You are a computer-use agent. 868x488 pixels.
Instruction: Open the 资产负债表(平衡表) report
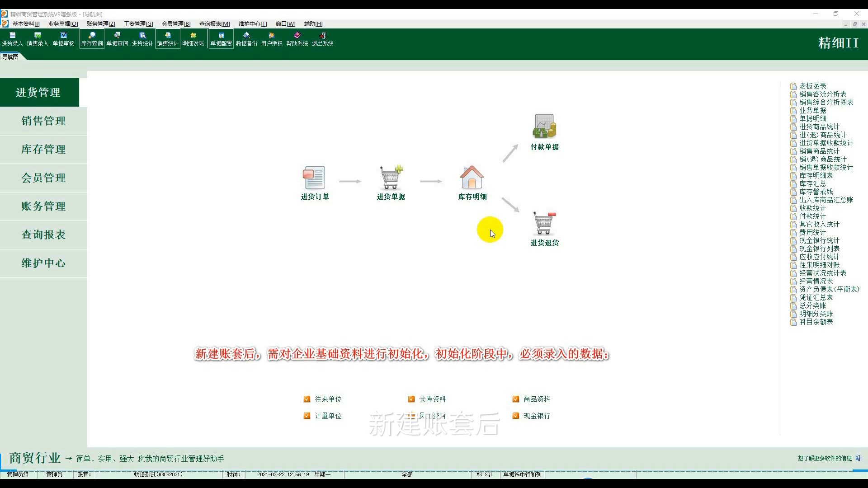[x=825, y=289]
